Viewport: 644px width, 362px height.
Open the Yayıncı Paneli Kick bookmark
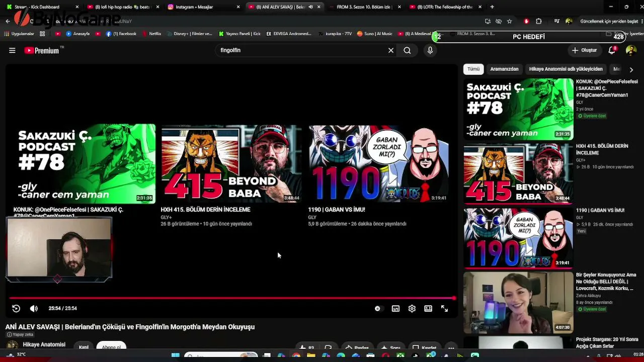[239, 34]
